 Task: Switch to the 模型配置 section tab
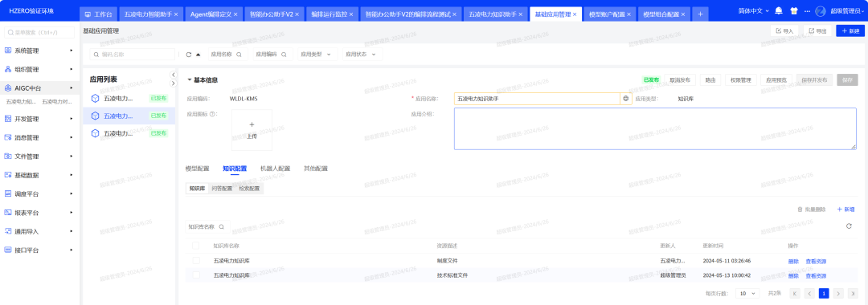pyautogui.click(x=197, y=168)
